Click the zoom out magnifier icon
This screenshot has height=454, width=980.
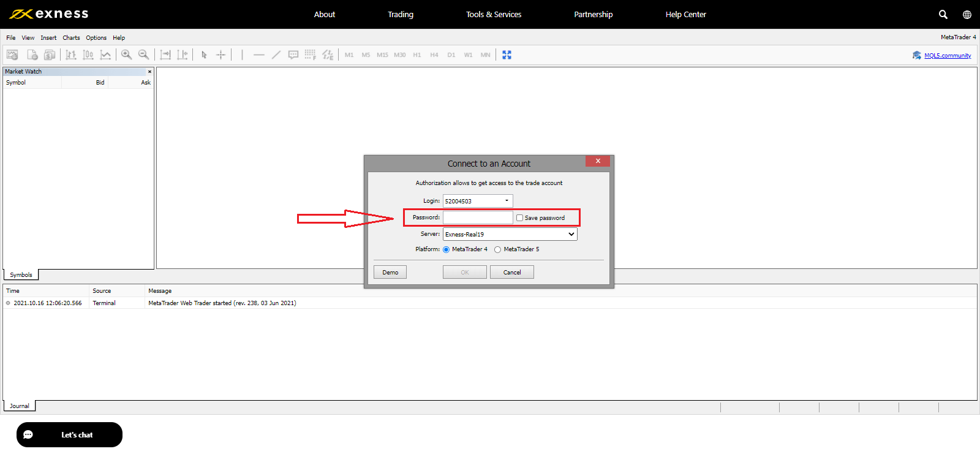143,55
